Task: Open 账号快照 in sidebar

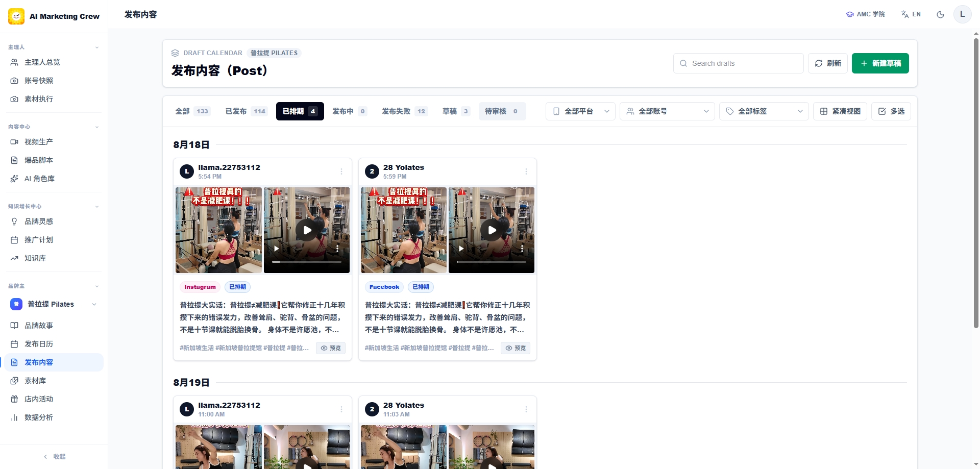Action: tap(53, 81)
